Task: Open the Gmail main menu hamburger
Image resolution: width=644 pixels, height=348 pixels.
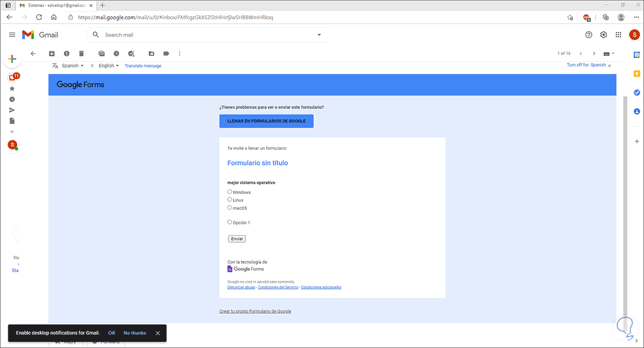Action: coord(12,34)
